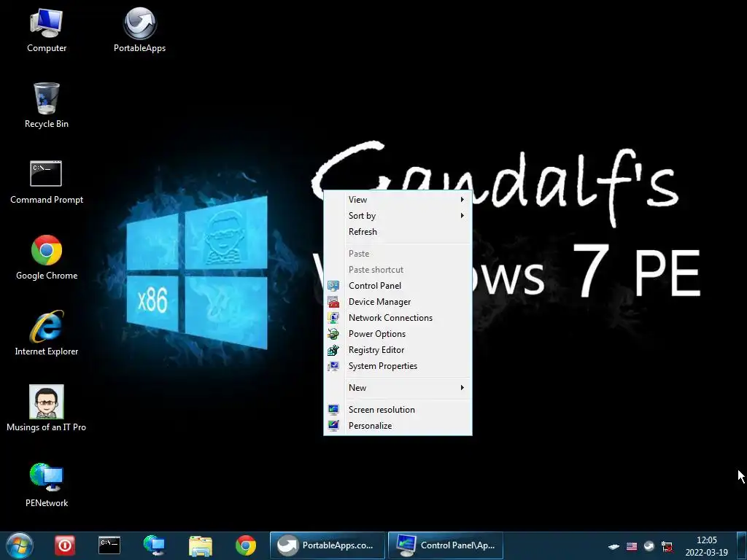This screenshot has width=747, height=560.
Task: Click the Control Panel menu icon
Action: click(333, 286)
